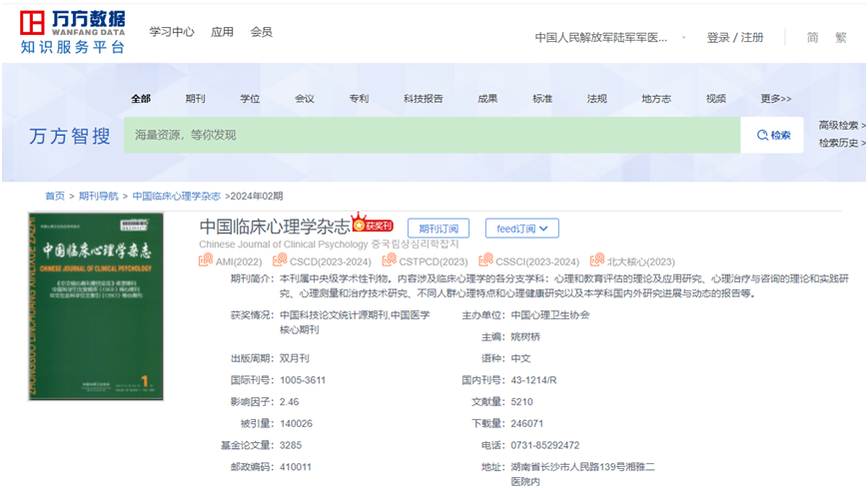Click the 国内刊号 value 43-1214/R

tap(533, 380)
